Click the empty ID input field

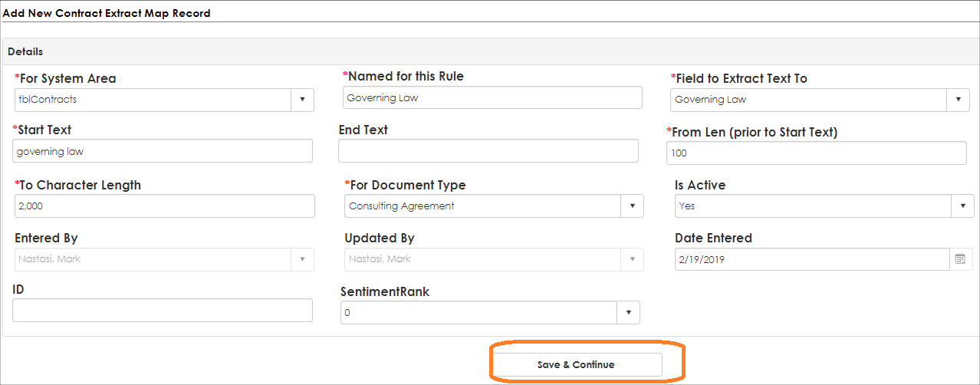click(163, 310)
